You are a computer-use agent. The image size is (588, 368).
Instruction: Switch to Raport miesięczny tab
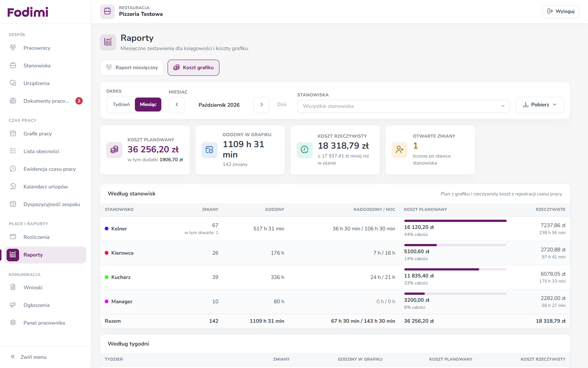(x=132, y=68)
